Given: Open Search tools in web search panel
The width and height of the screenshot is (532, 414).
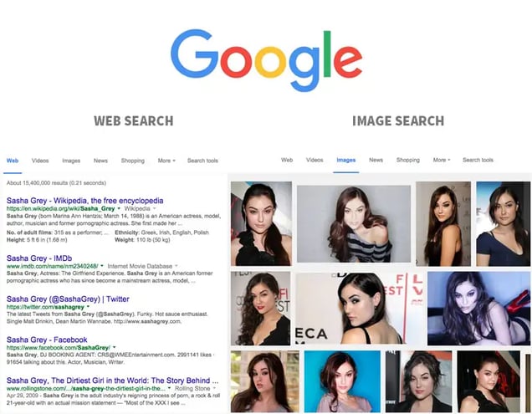Looking at the screenshot, I should [x=202, y=161].
